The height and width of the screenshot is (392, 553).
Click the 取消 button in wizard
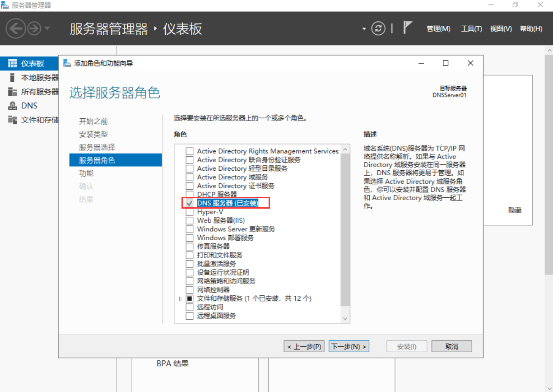(451, 346)
